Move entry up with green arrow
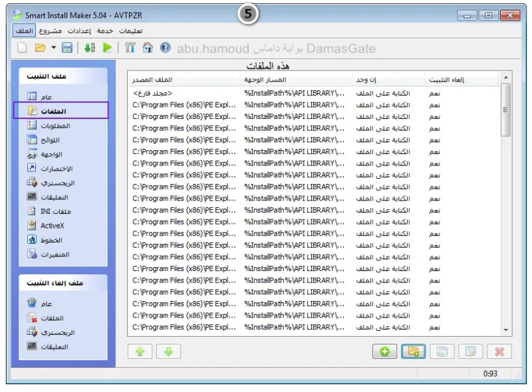532x392 pixels. click(x=140, y=351)
